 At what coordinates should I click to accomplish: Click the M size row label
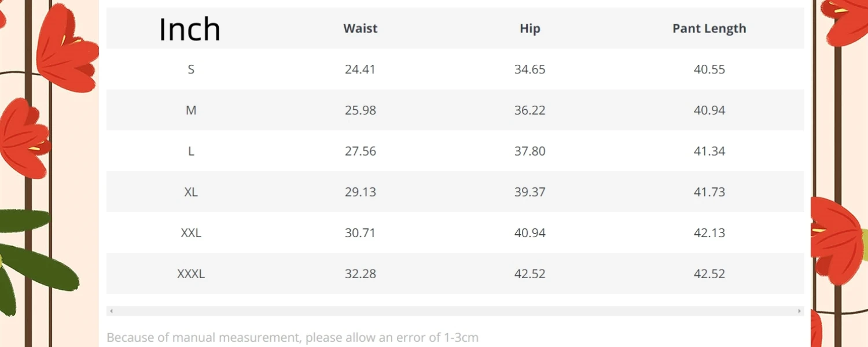(191, 110)
